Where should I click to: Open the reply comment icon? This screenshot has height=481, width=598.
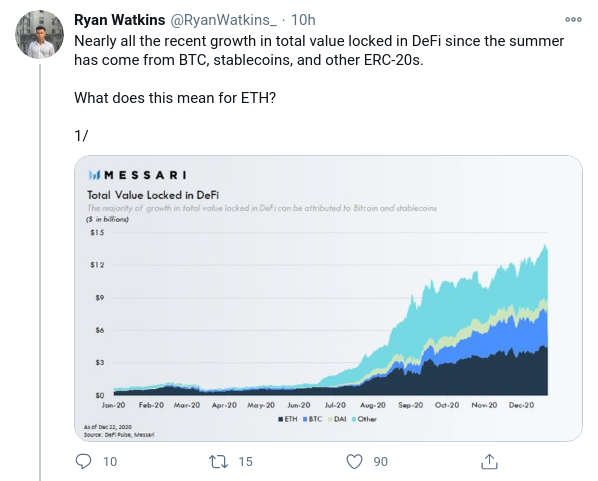coord(83,461)
